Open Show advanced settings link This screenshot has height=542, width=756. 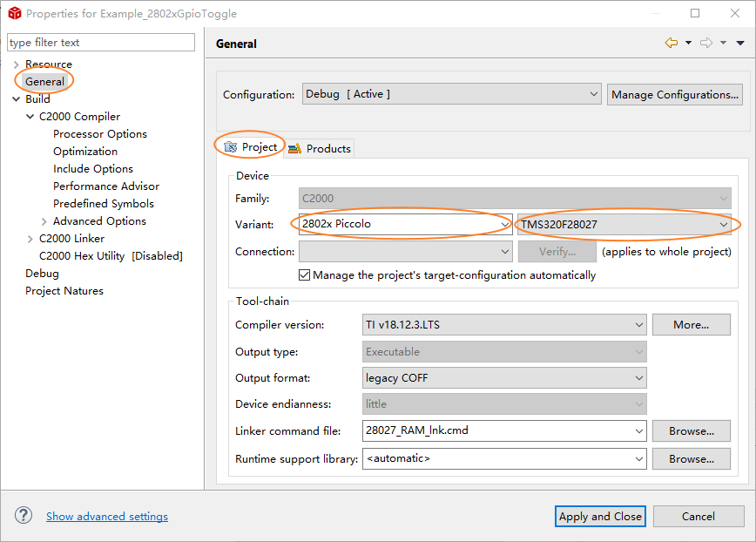(106, 516)
